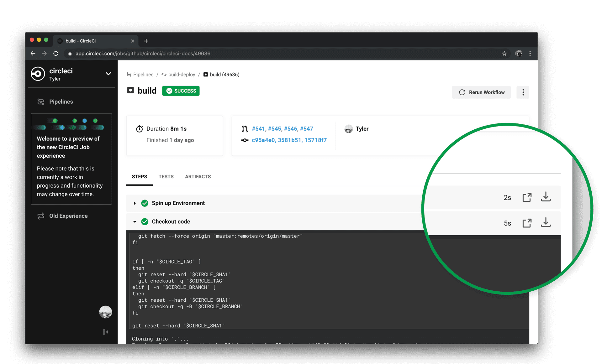602x364 pixels.
Task: Open Checkout code output in new window
Action: point(527,223)
